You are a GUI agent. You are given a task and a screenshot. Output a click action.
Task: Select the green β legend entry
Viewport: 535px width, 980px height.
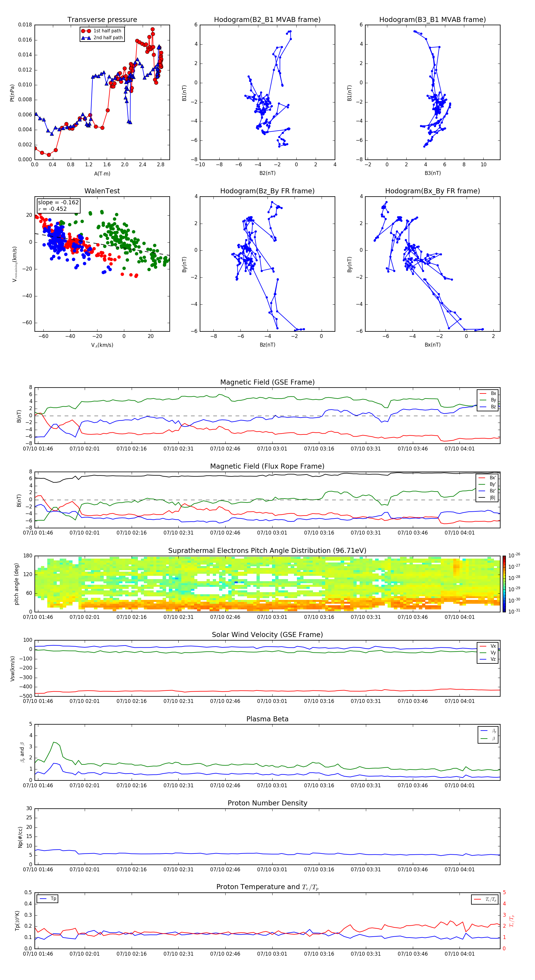coord(488,739)
